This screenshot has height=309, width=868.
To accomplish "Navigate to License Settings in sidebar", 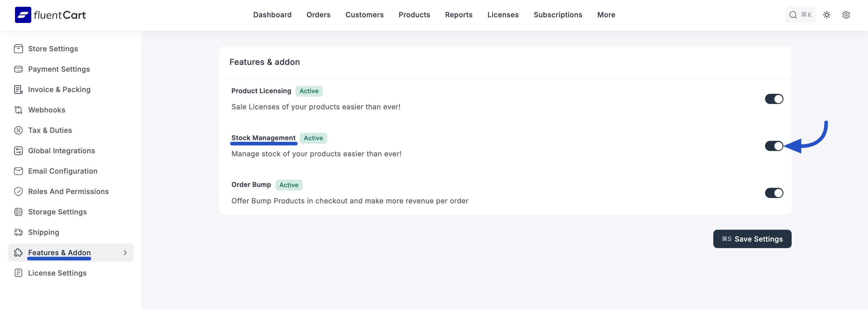I will (57, 273).
